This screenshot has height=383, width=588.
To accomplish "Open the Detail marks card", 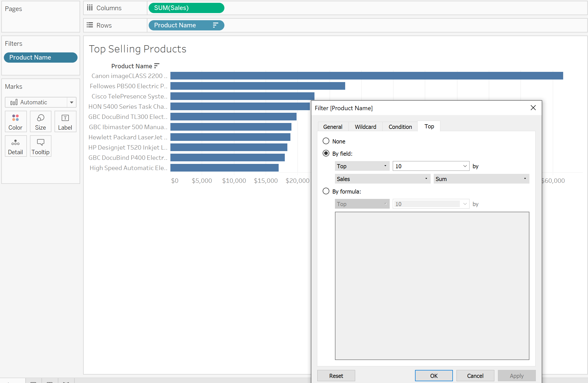I will [15, 146].
